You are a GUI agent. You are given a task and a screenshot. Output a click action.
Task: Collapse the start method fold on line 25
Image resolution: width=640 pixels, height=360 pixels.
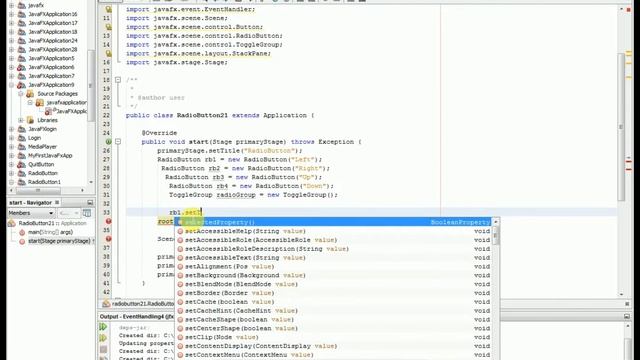point(118,142)
